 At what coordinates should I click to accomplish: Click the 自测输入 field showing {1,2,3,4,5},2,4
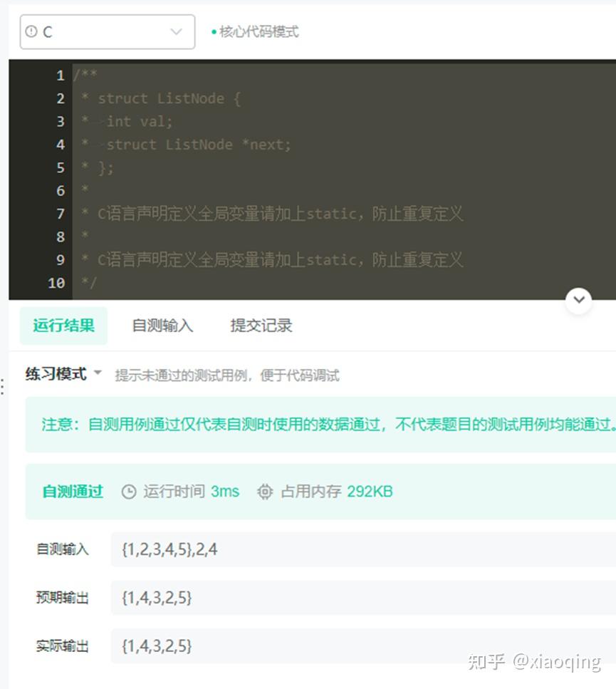363,549
